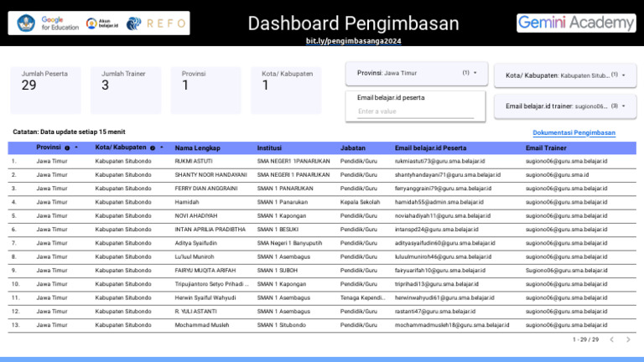Click email rukmiastuti73@guru.sma.belajar.id
This screenshot has width=644, height=362.
point(439,161)
